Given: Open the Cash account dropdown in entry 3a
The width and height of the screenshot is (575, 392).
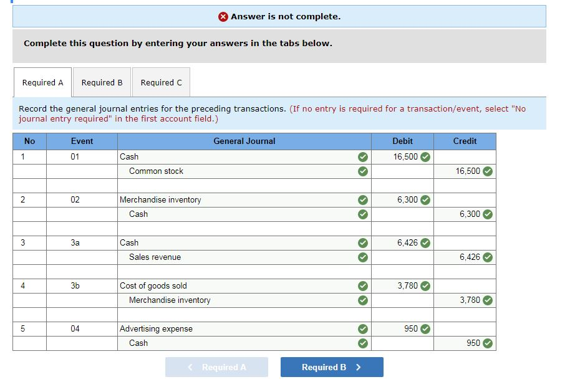Looking at the screenshot, I should point(237,243).
